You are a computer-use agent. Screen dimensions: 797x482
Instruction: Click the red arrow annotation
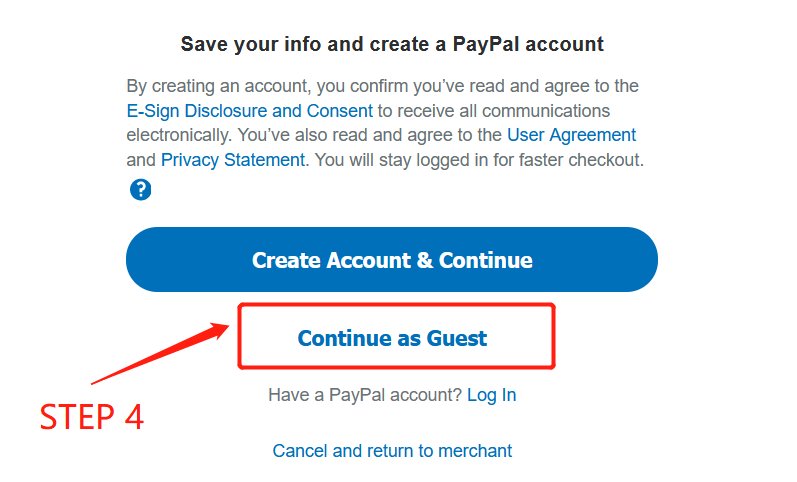[160, 351]
